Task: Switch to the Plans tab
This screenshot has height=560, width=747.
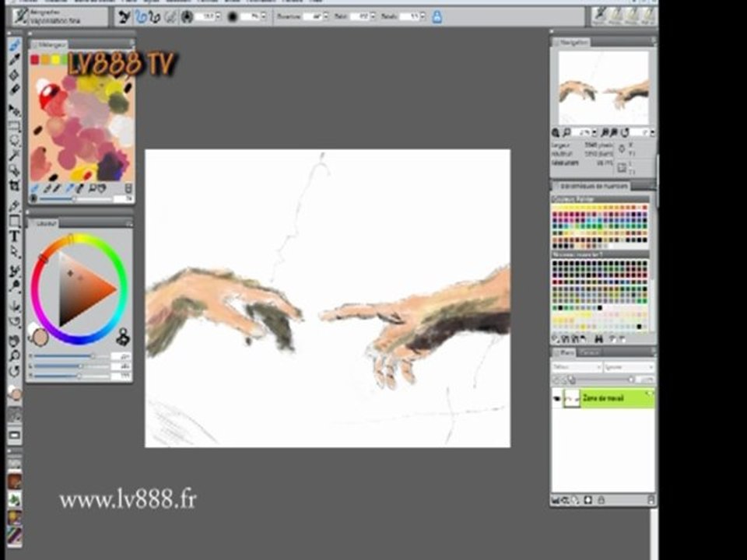Action: click(x=566, y=353)
